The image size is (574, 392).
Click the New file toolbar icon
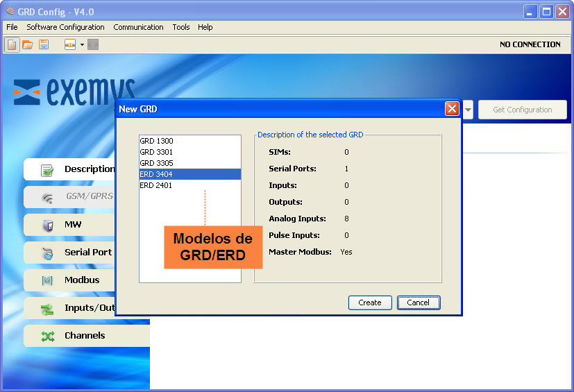(x=12, y=44)
